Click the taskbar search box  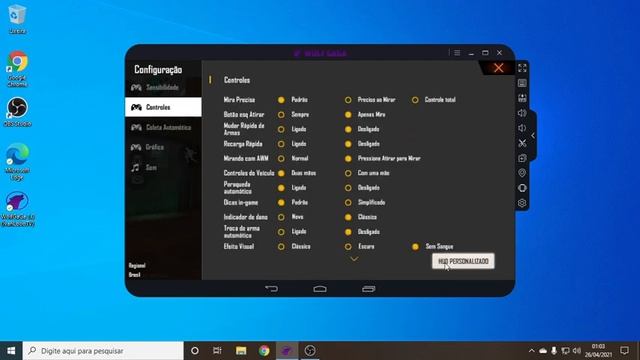[103, 351]
